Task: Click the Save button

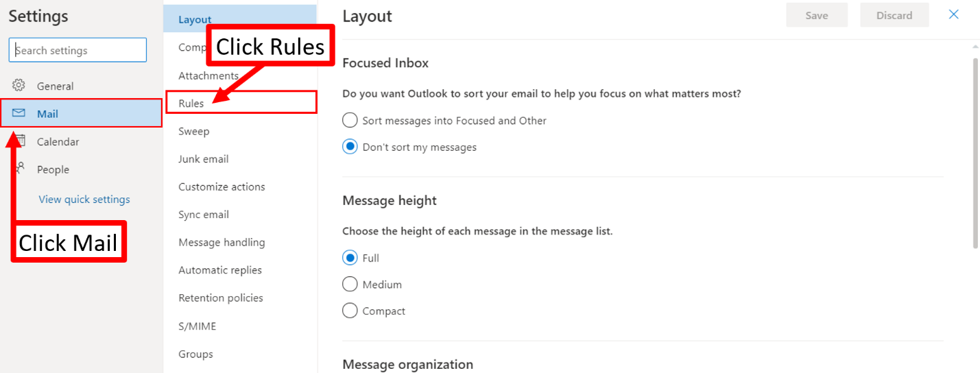Action: (817, 15)
